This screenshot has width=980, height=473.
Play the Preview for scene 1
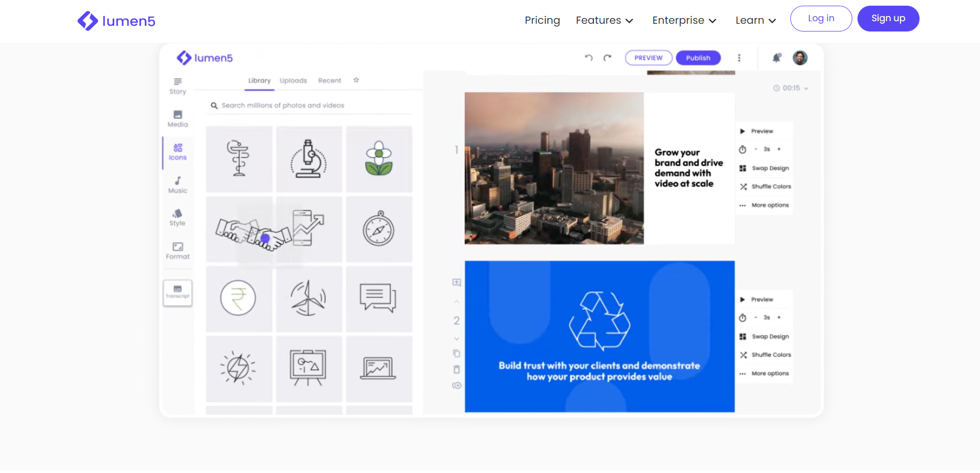pyautogui.click(x=757, y=131)
